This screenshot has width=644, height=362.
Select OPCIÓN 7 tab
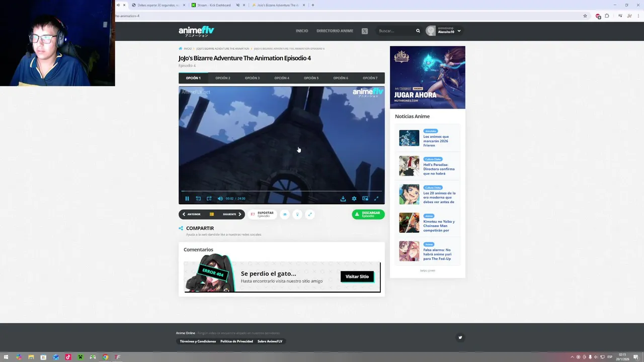coord(370,78)
